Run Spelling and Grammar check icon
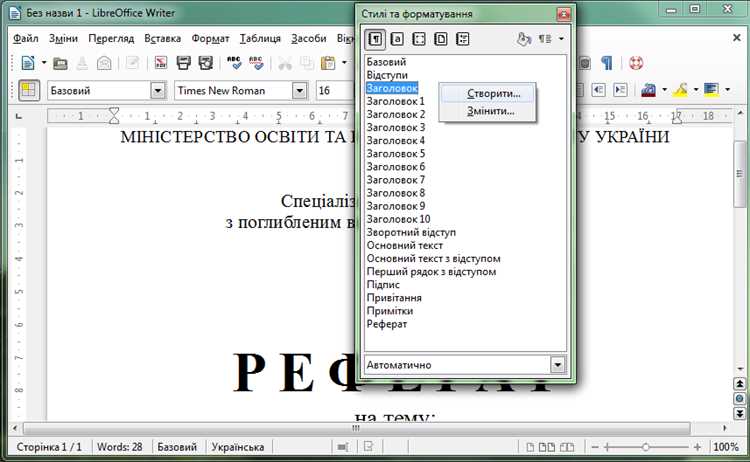The height and width of the screenshot is (462, 750). pos(234,63)
